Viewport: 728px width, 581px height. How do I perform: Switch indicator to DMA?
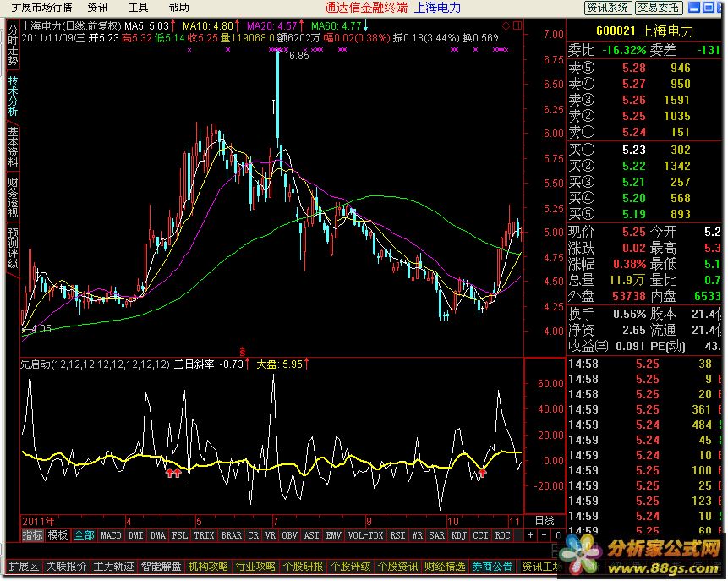pyautogui.click(x=157, y=535)
